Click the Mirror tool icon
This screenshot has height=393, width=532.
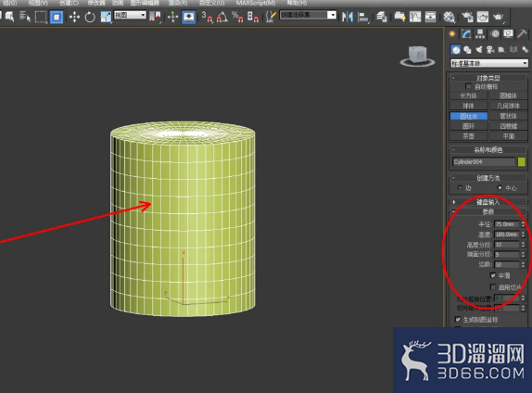[x=347, y=17]
